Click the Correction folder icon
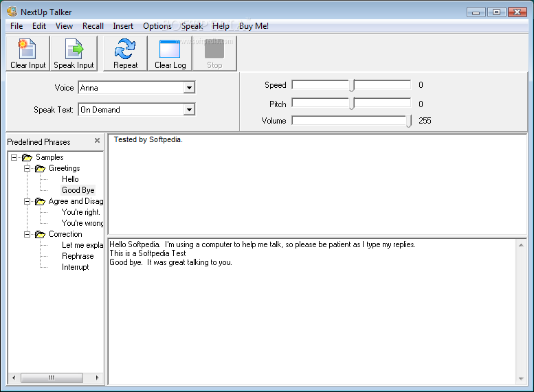 click(40, 234)
